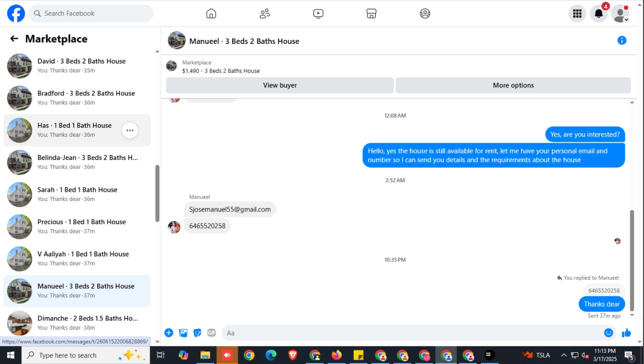Open the Has · 1 Bed 1 Bath House chat
Viewport: 644px width, 364px height.
point(77,130)
